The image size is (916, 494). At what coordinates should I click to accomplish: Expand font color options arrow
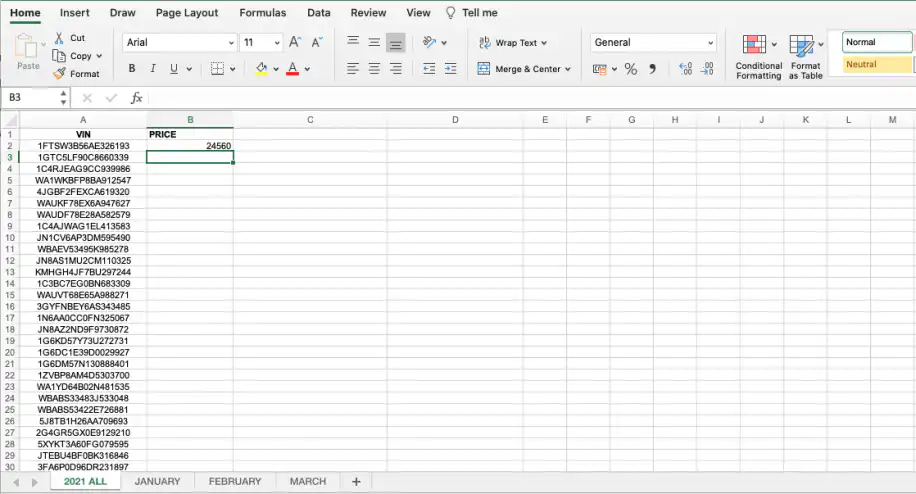coord(307,69)
